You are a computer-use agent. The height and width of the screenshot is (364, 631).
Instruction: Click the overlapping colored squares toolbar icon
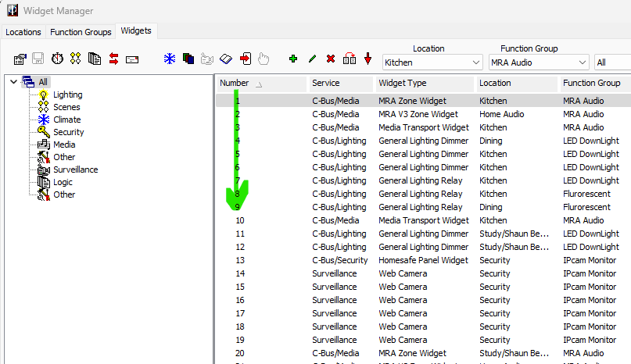click(x=188, y=59)
